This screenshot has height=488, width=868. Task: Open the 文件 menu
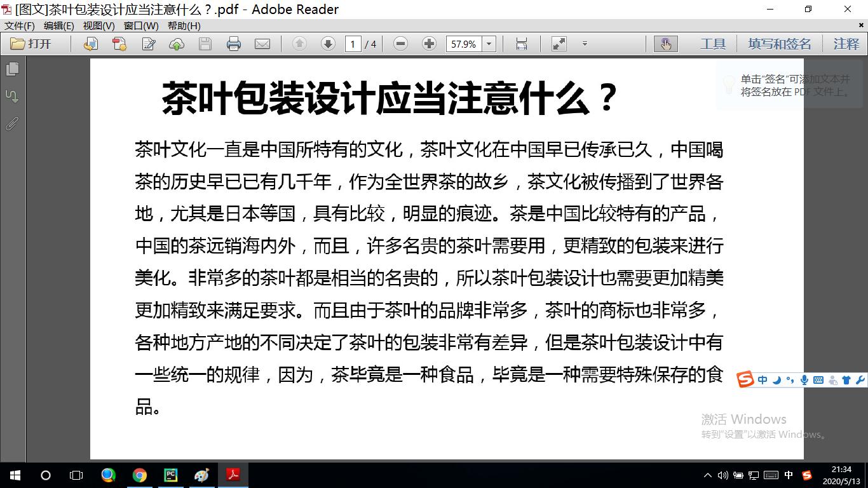point(18,25)
